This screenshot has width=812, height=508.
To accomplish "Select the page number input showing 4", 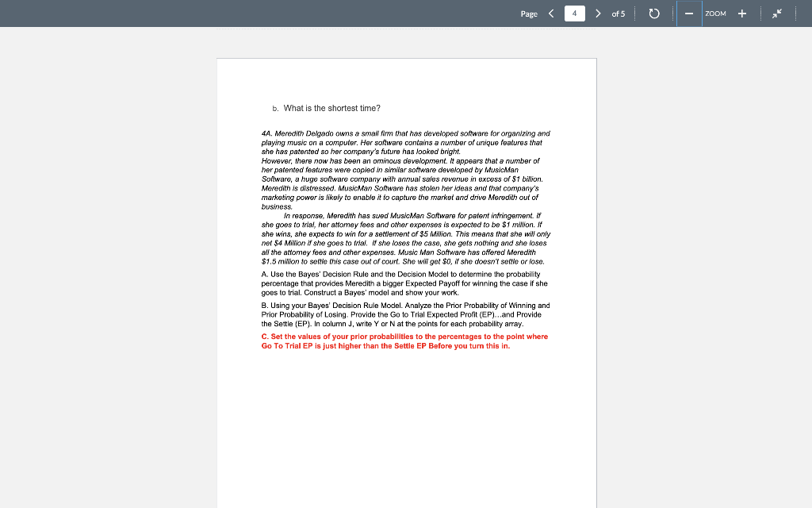I will click(x=574, y=13).
